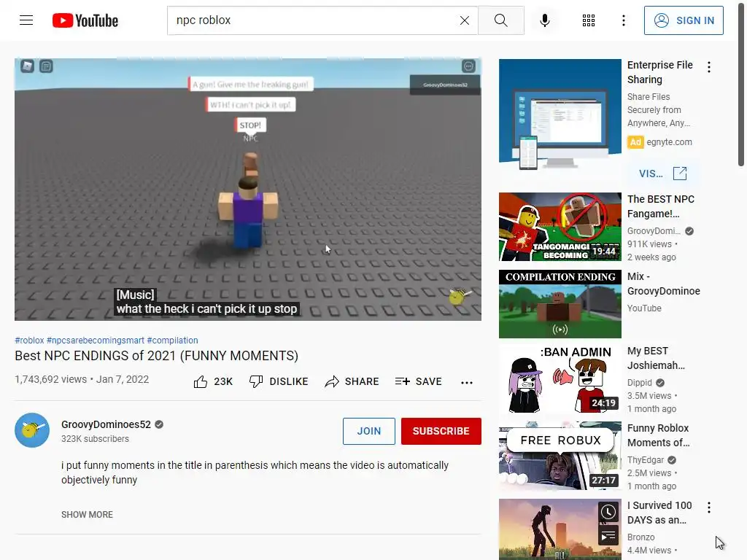The width and height of the screenshot is (747, 560).
Task: Share the video
Action: click(x=352, y=381)
